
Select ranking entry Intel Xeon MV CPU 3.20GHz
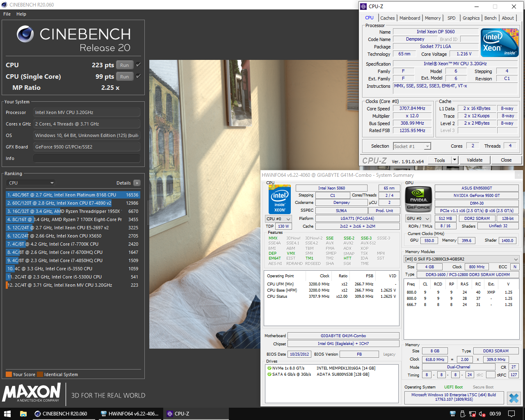point(73,285)
